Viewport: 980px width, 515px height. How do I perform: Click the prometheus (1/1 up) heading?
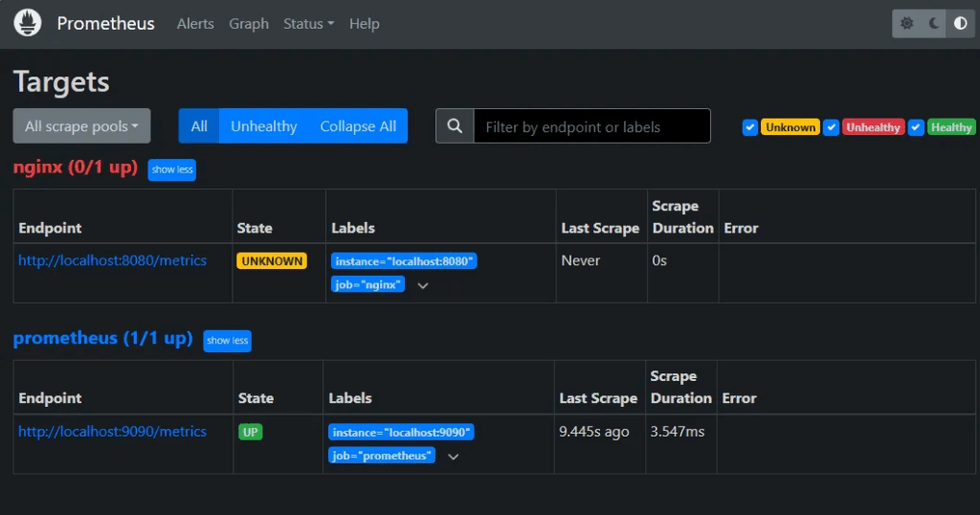pyautogui.click(x=103, y=338)
